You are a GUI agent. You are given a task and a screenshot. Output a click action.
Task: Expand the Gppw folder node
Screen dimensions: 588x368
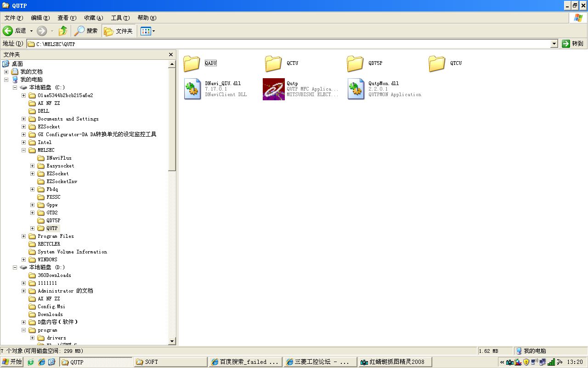tap(33, 205)
